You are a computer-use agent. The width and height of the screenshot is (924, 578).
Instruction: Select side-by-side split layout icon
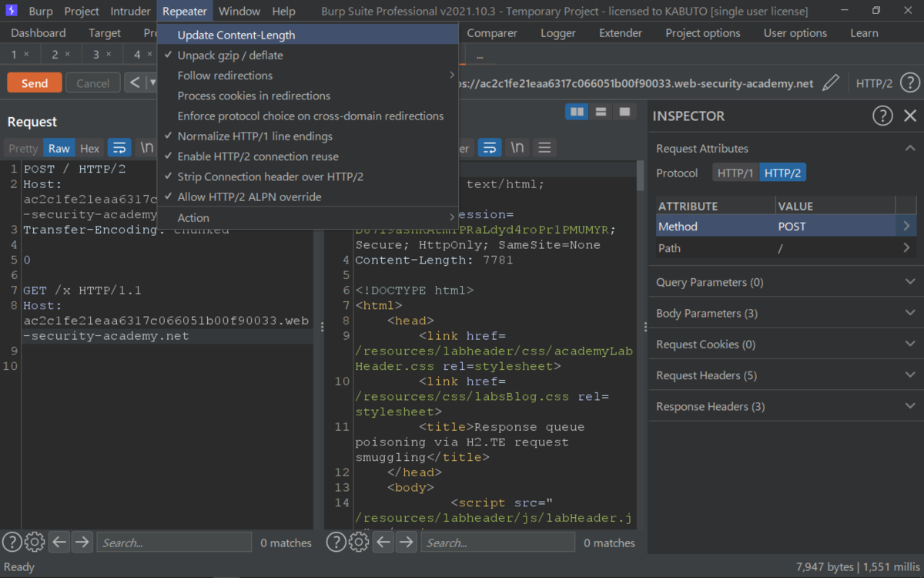click(577, 112)
